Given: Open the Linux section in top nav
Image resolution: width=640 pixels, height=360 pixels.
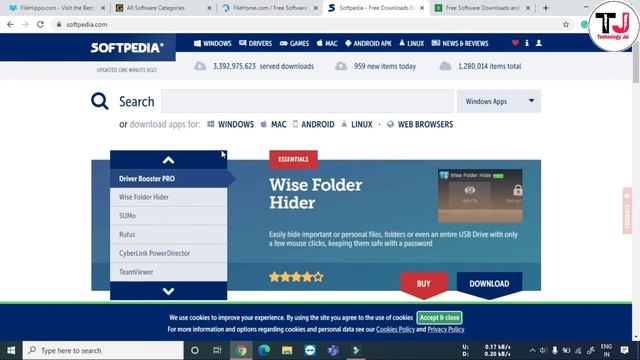Looking at the screenshot, I should tap(411, 43).
